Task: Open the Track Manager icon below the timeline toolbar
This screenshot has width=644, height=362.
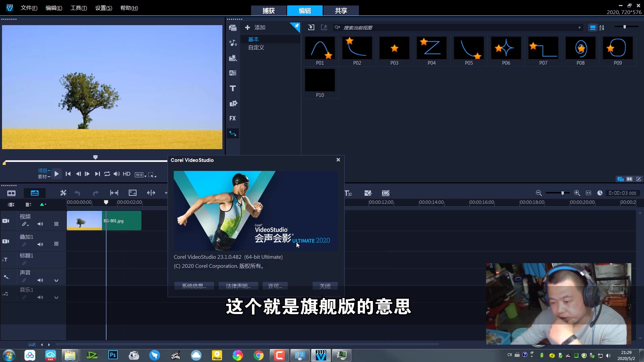Action: [29, 204]
